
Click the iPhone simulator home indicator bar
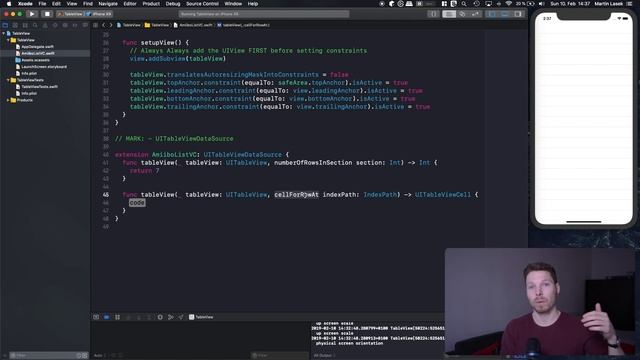(584, 222)
